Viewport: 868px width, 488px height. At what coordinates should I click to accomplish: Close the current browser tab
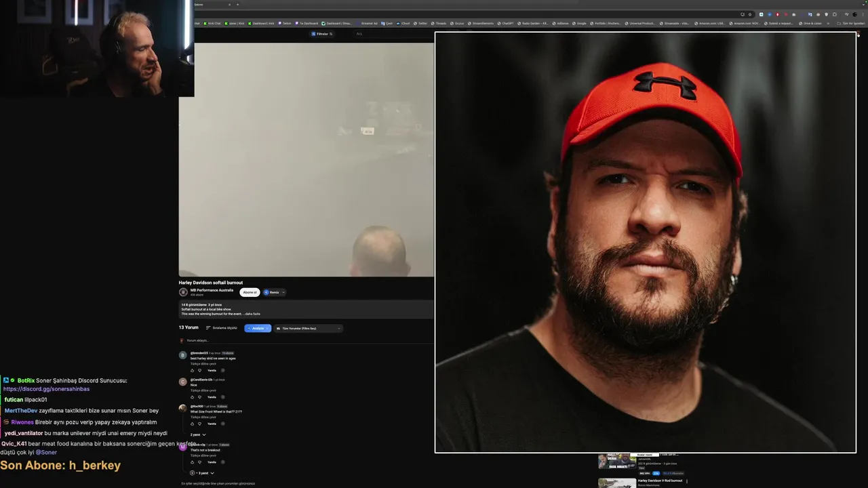pos(229,5)
